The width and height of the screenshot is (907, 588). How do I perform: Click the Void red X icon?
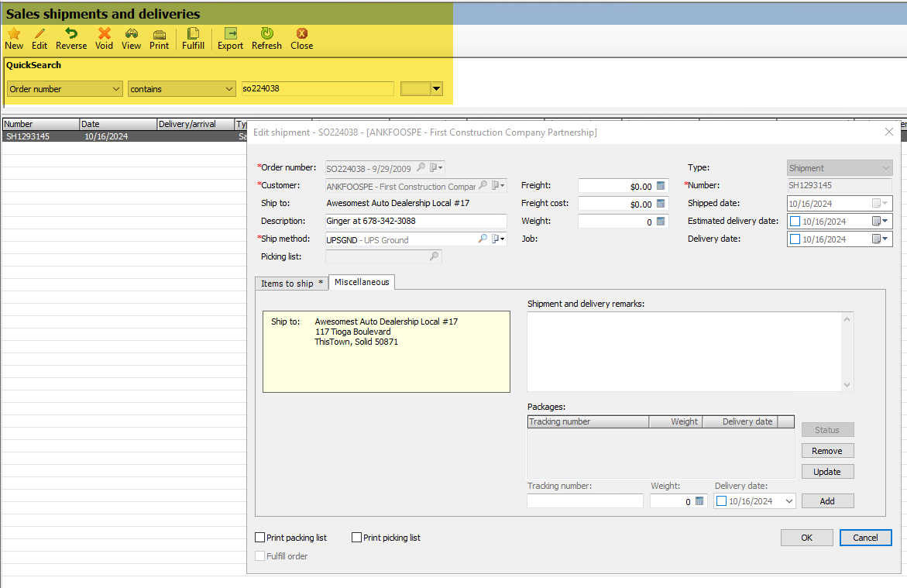point(104,33)
